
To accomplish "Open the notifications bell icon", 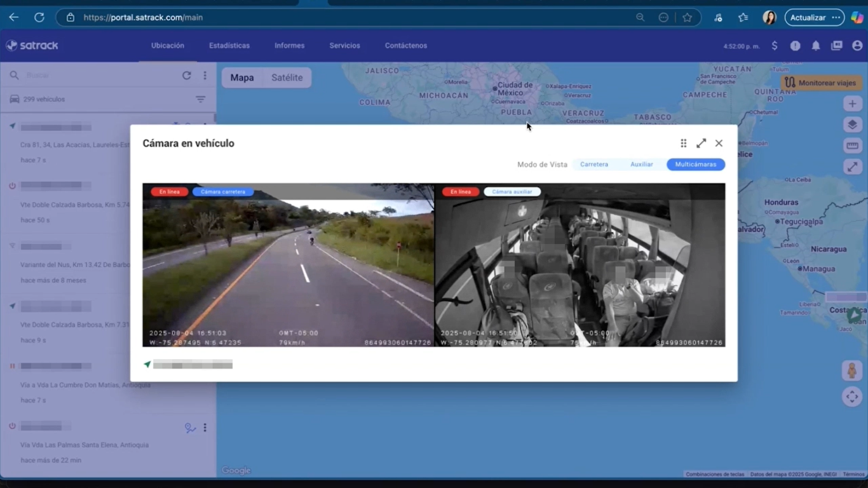I will (816, 46).
